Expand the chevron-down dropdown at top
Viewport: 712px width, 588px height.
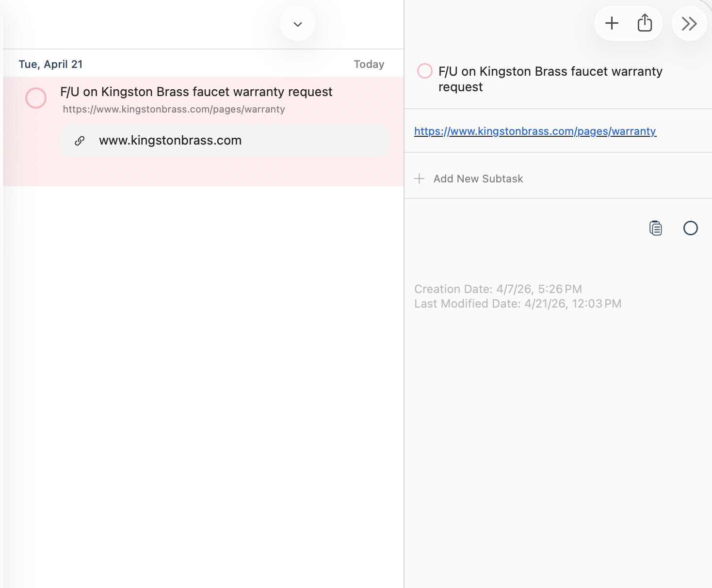click(x=298, y=24)
